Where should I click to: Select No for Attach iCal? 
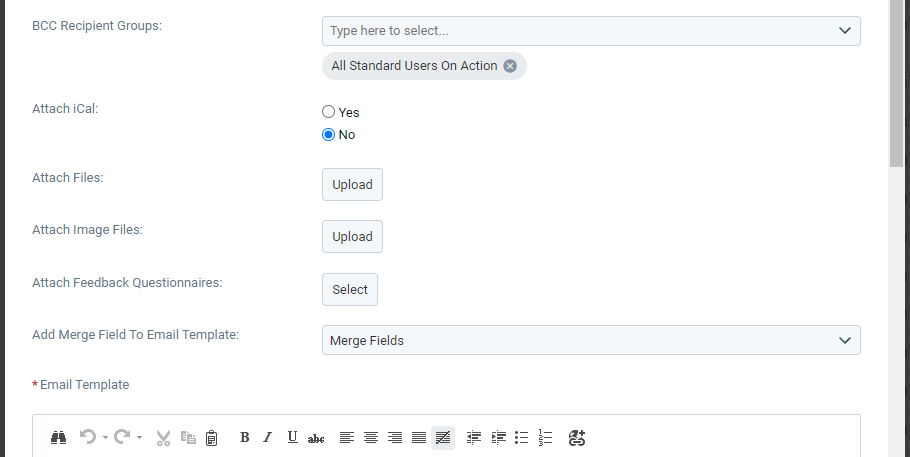(328, 135)
